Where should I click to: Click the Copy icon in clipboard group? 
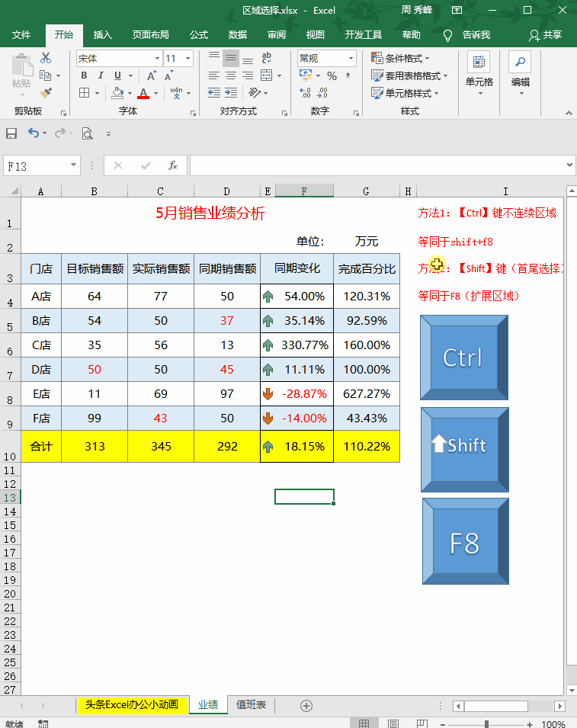[45, 75]
